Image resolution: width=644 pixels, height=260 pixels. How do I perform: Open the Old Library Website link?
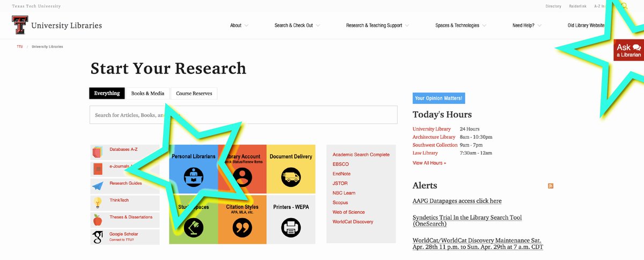pos(586,25)
